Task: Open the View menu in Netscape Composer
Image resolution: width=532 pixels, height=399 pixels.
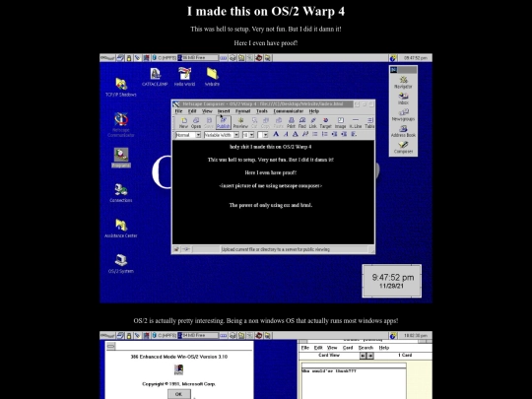Action: (207, 111)
